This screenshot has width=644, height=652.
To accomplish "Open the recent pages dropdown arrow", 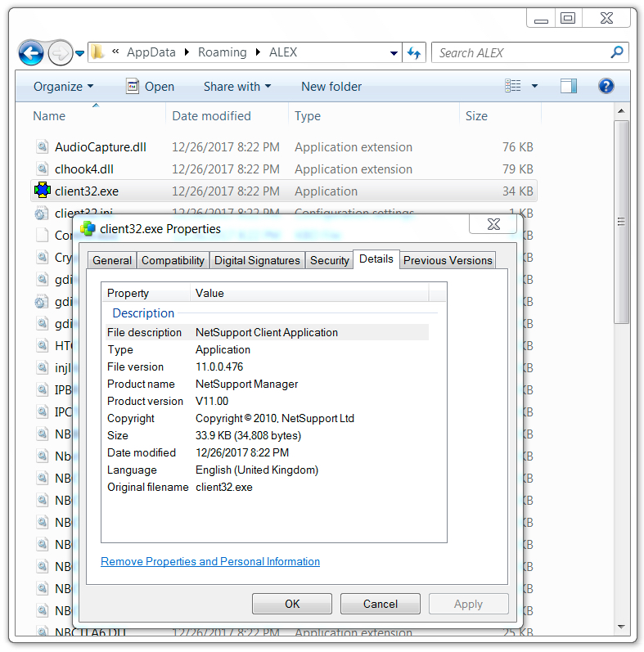I will coord(79,53).
